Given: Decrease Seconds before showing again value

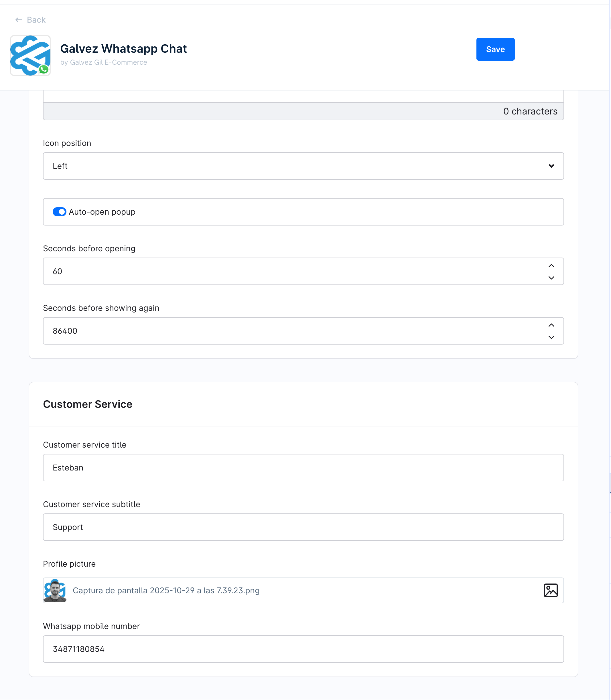Looking at the screenshot, I should pyautogui.click(x=551, y=337).
